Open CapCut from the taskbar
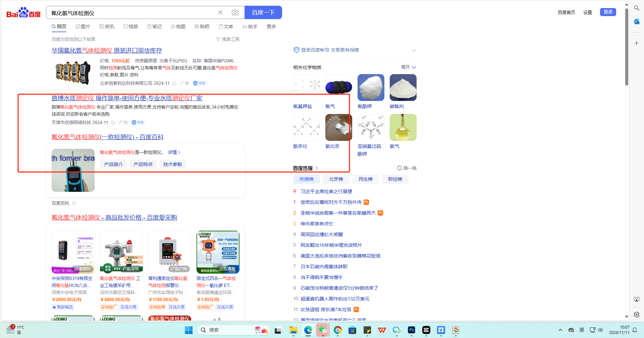 click(426, 330)
